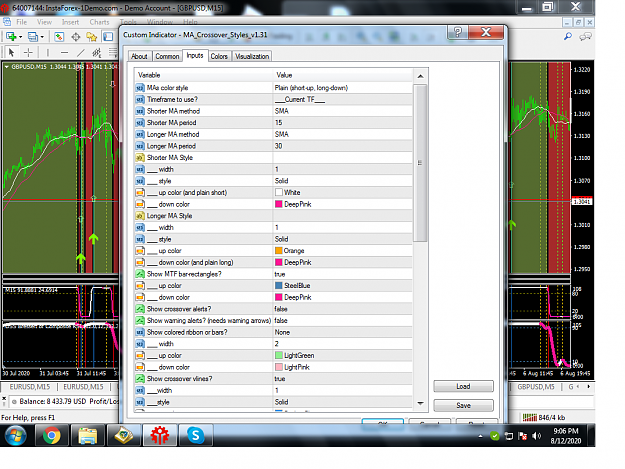Screen dimensions: 625x469
Task: Click the Windows Start orb
Action: (x=16, y=435)
